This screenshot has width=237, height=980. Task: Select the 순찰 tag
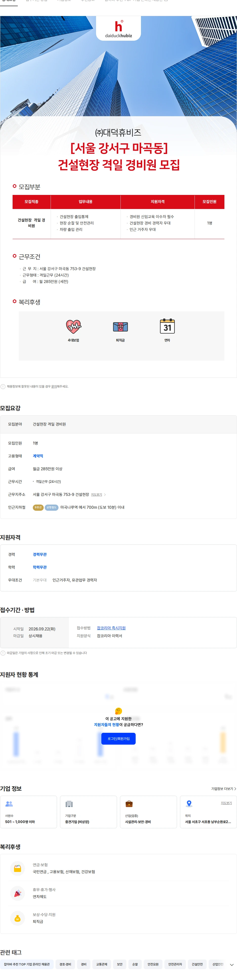(135, 964)
